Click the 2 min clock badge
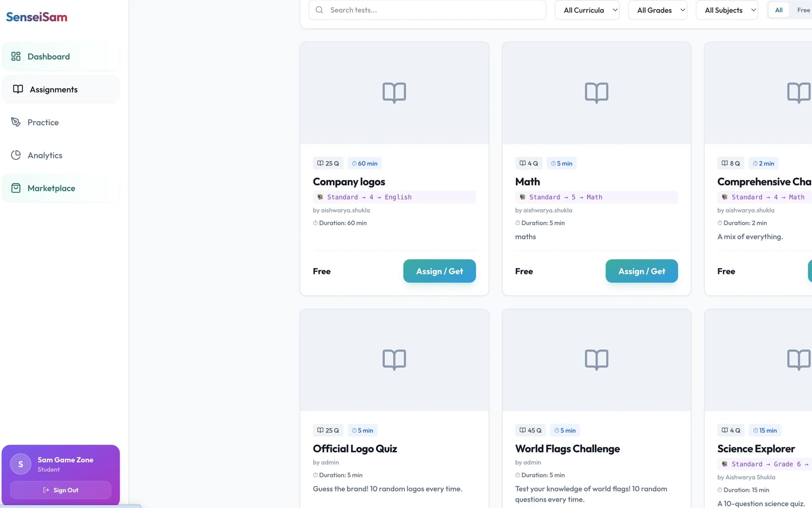Screen dimensions: 812x508 pyautogui.click(x=763, y=163)
